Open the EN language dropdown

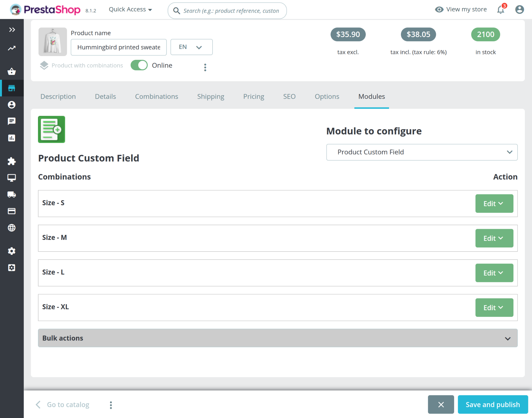[191, 47]
